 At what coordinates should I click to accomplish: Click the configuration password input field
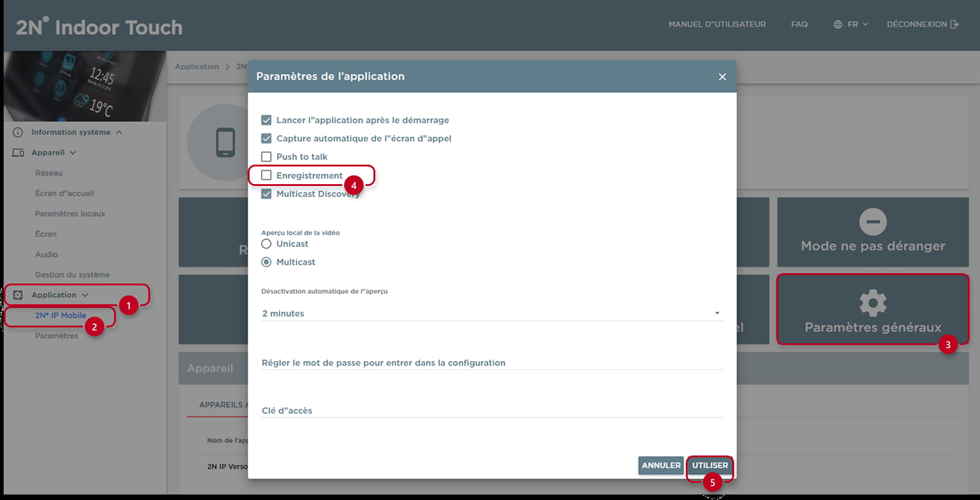492,363
